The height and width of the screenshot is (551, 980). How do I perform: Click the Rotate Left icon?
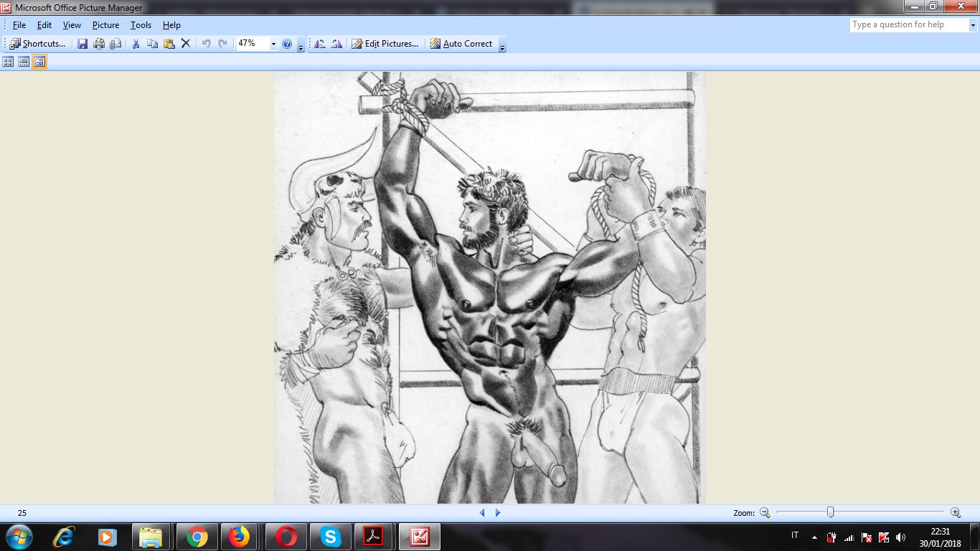click(x=320, y=44)
